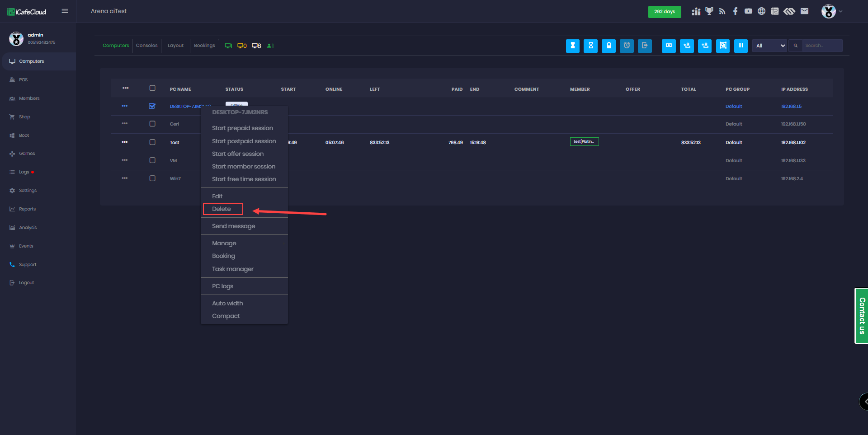This screenshot has width=868, height=435.
Task: Click the battery icon toolbar button
Action: point(609,46)
